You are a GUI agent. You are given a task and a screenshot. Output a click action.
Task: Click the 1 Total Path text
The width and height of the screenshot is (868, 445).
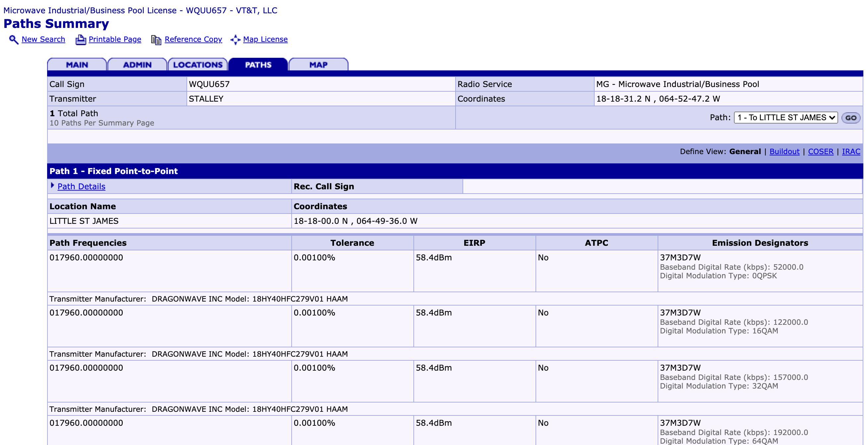[74, 114]
